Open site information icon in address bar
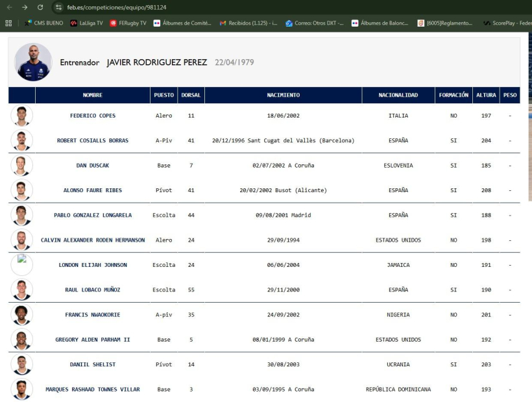This screenshot has width=532, height=402. tap(58, 7)
